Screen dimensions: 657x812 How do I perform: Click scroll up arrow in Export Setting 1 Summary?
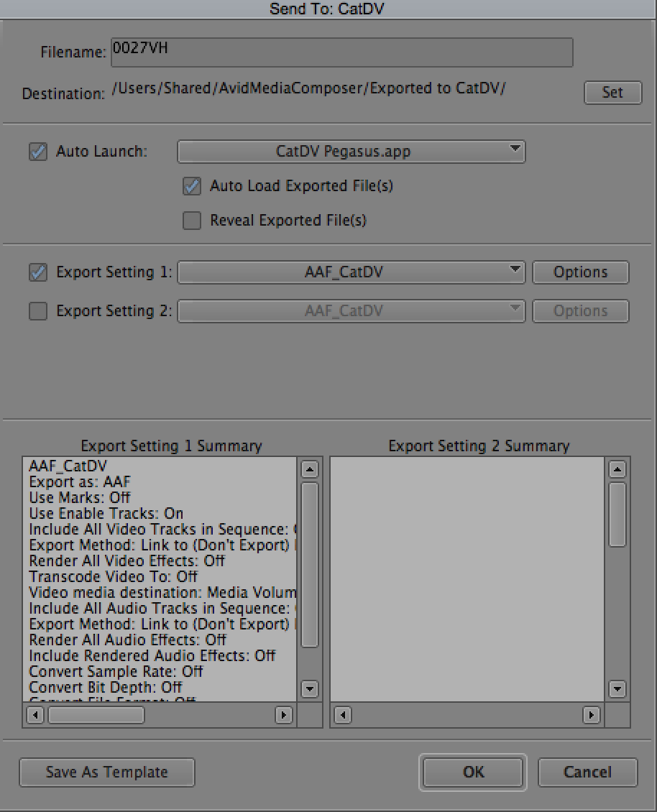tap(309, 470)
